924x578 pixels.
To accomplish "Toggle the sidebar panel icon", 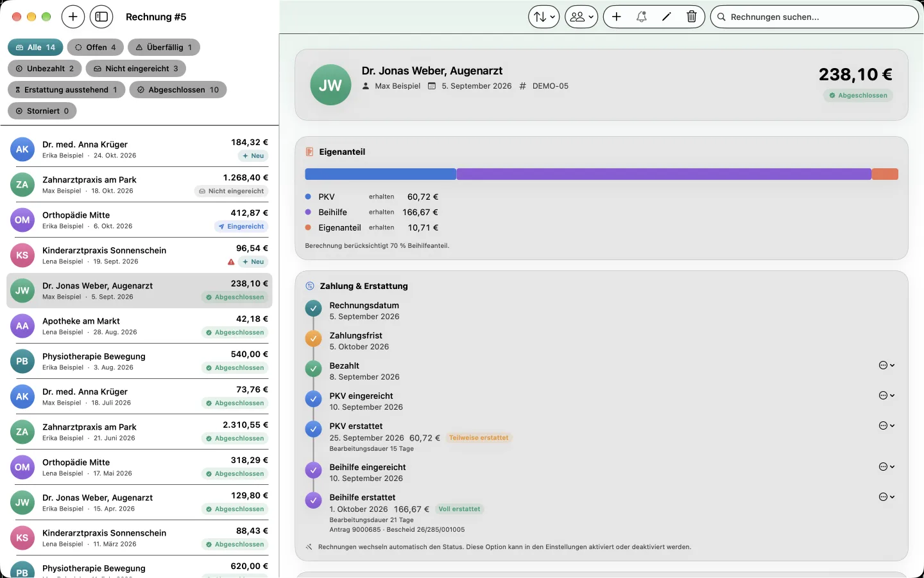I will coord(101,17).
